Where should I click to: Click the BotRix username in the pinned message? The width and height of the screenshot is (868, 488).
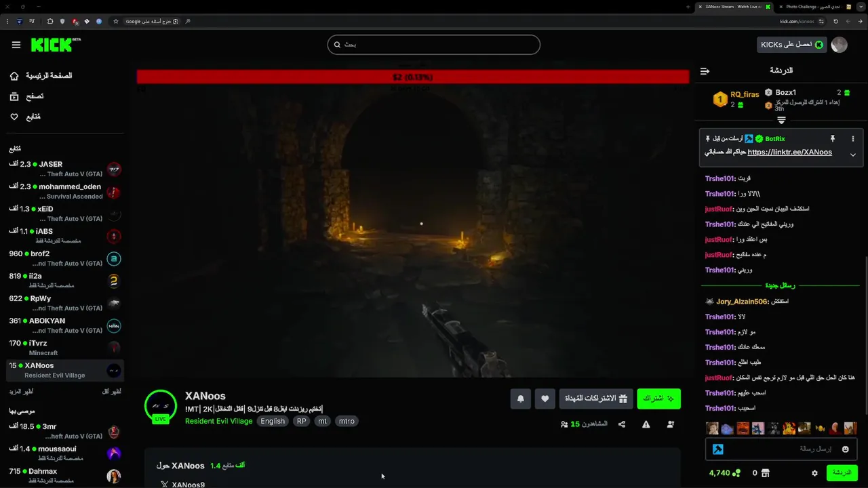pyautogui.click(x=775, y=138)
